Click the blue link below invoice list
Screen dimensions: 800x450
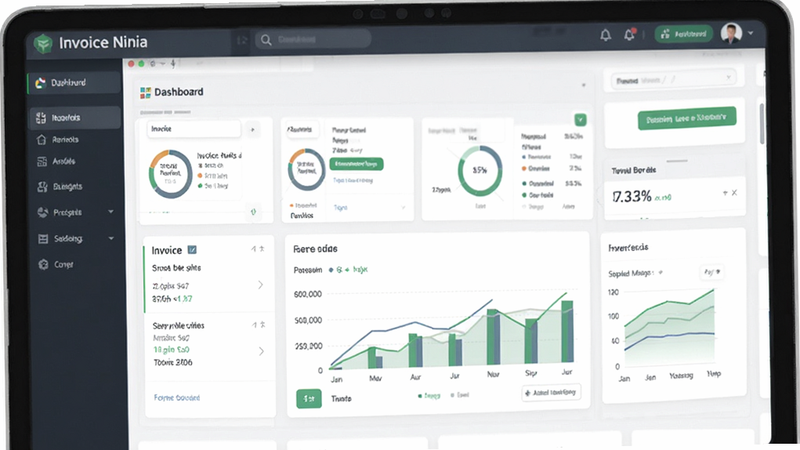click(x=177, y=397)
